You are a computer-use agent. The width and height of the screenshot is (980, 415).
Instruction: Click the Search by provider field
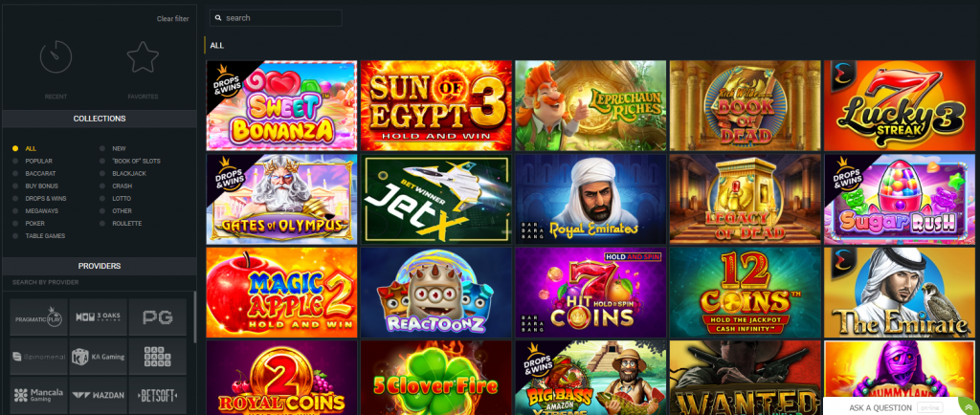100,282
